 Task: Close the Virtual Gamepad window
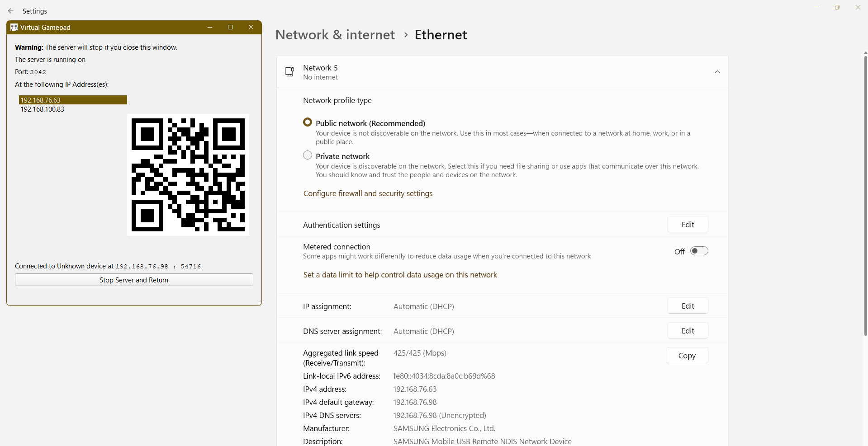[251, 28]
